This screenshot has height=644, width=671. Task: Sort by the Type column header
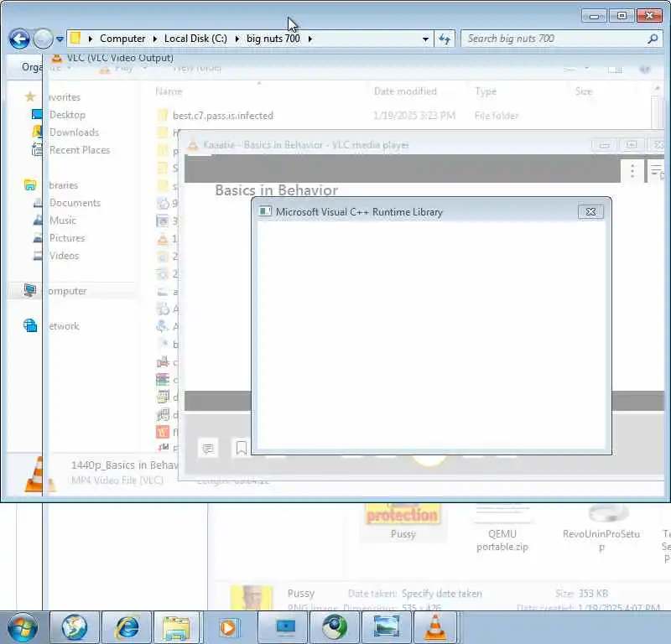pos(486,91)
